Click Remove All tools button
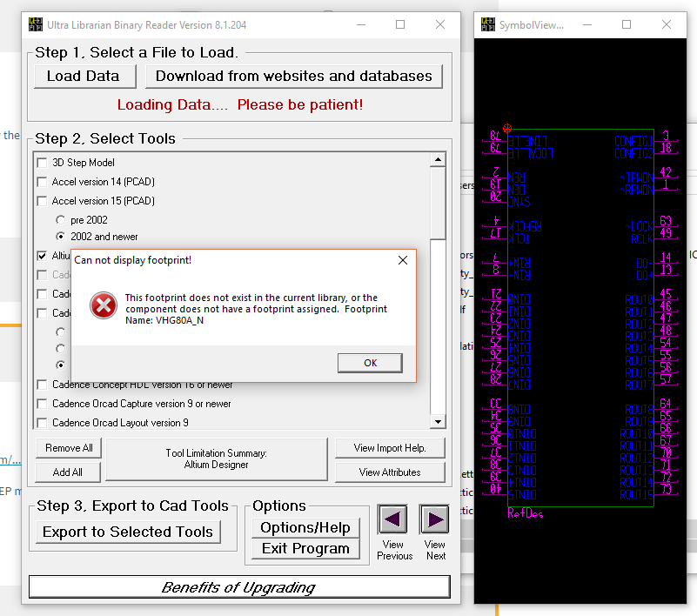Viewport: 697px width, 616px height. (x=69, y=448)
